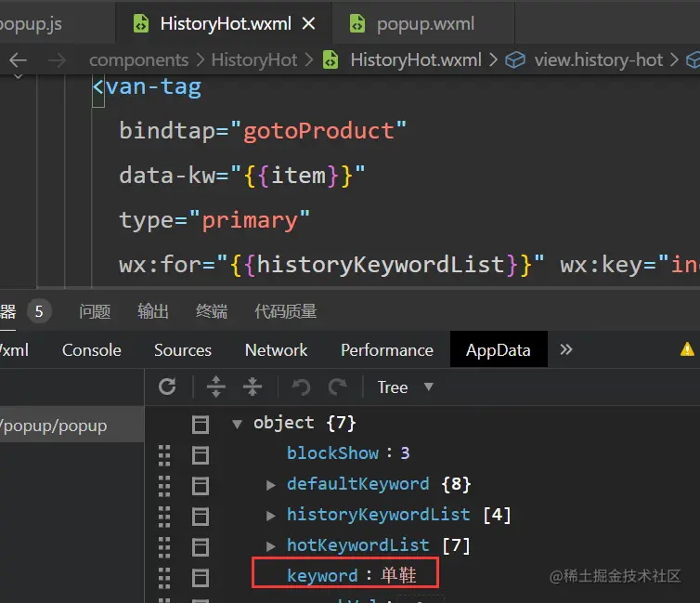Select the HistoryHot.wxml editor tab

225,23
